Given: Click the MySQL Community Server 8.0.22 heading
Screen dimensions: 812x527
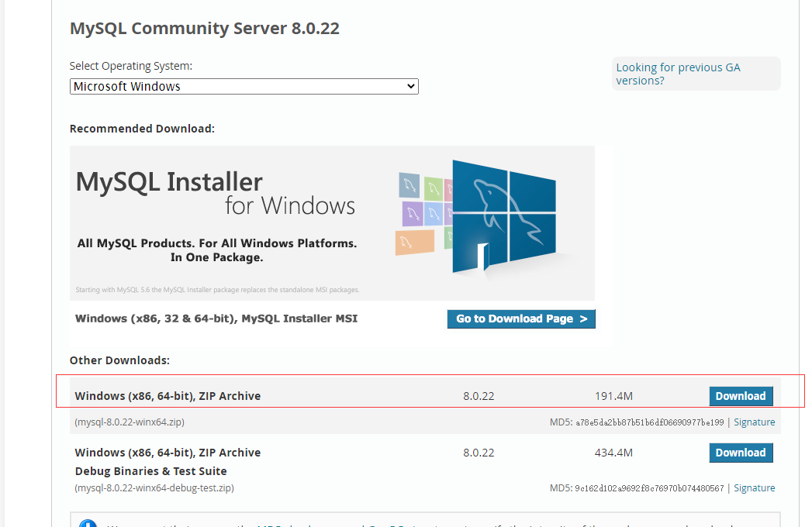Looking at the screenshot, I should coord(205,28).
